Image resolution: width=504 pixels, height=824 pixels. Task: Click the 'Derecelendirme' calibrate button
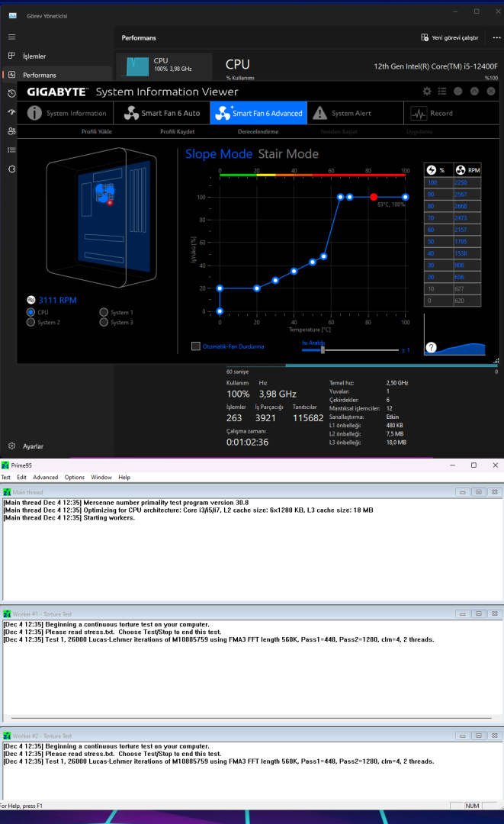pyautogui.click(x=258, y=132)
